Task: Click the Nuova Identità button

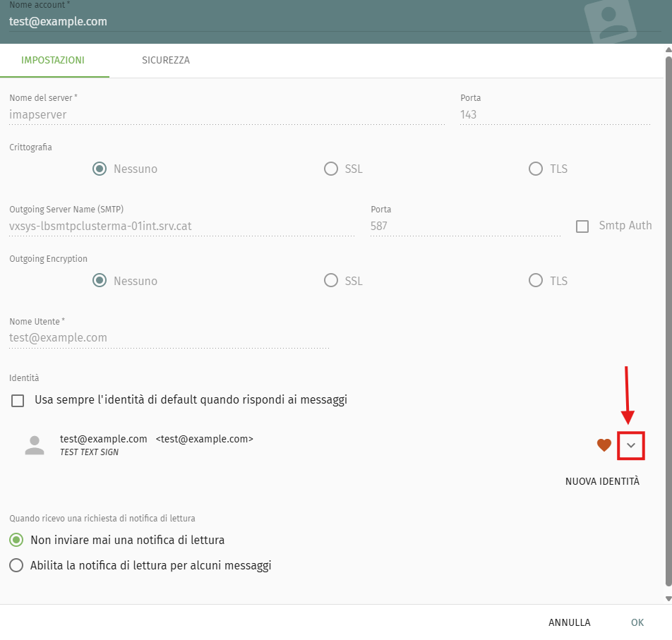Action: (602, 481)
